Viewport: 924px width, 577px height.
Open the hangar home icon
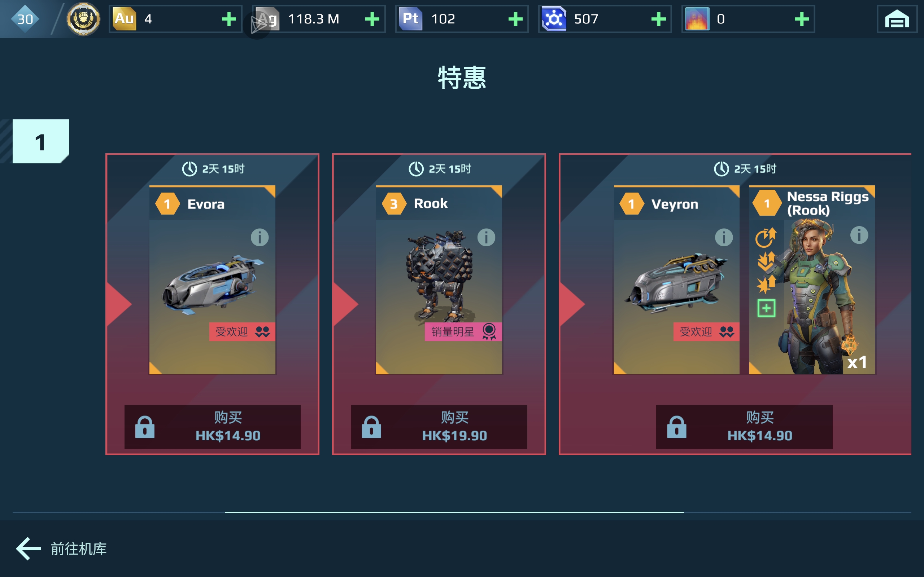(897, 19)
